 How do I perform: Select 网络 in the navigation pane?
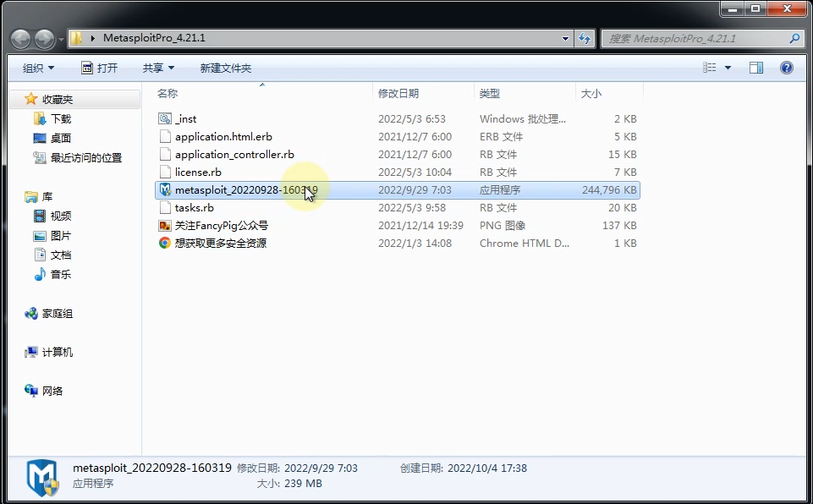pyautogui.click(x=52, y=391)
